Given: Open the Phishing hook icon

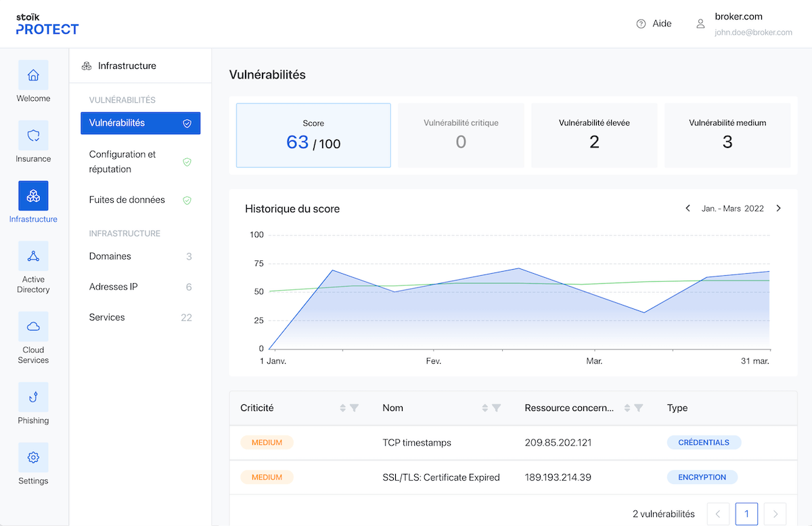Looking at the screenshot, I should click(x=33, y=398).
